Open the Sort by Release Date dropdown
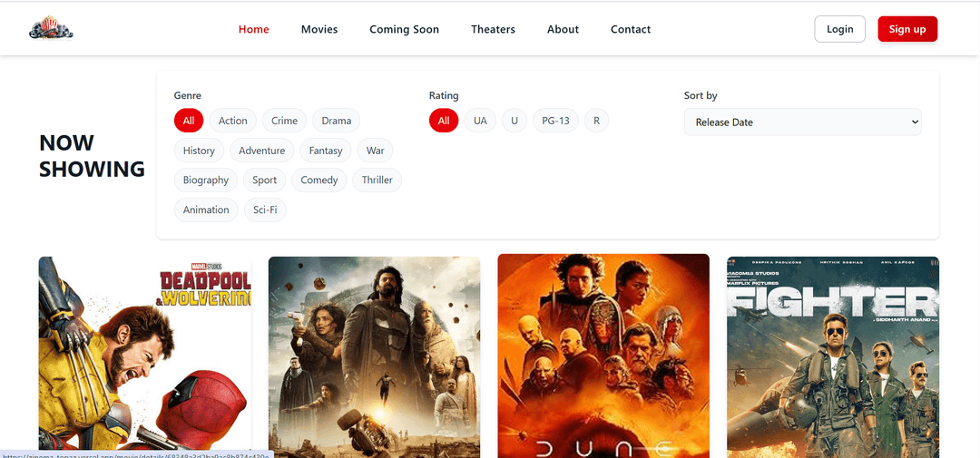The height and width of the screenshot is (458, 980). coord(802,122)
